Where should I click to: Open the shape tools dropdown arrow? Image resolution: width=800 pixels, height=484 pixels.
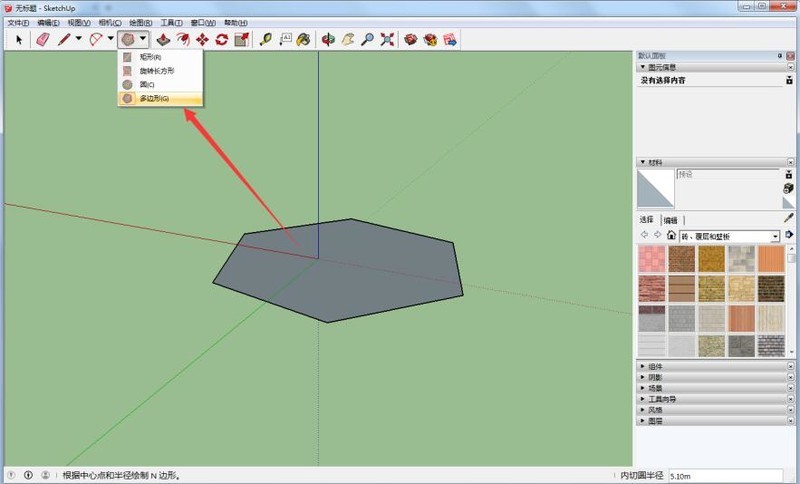pos(144,40)
